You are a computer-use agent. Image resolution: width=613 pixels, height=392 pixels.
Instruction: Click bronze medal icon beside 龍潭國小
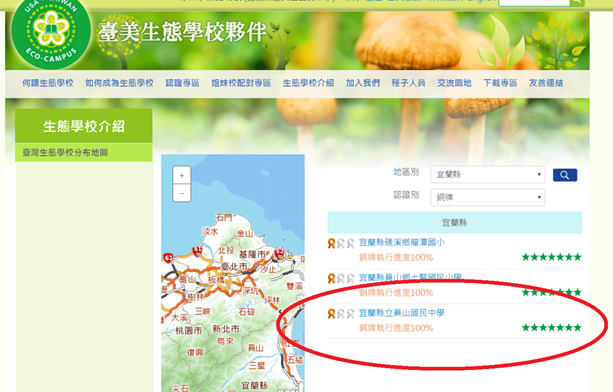pyautogui.click(x=331, y=243)
